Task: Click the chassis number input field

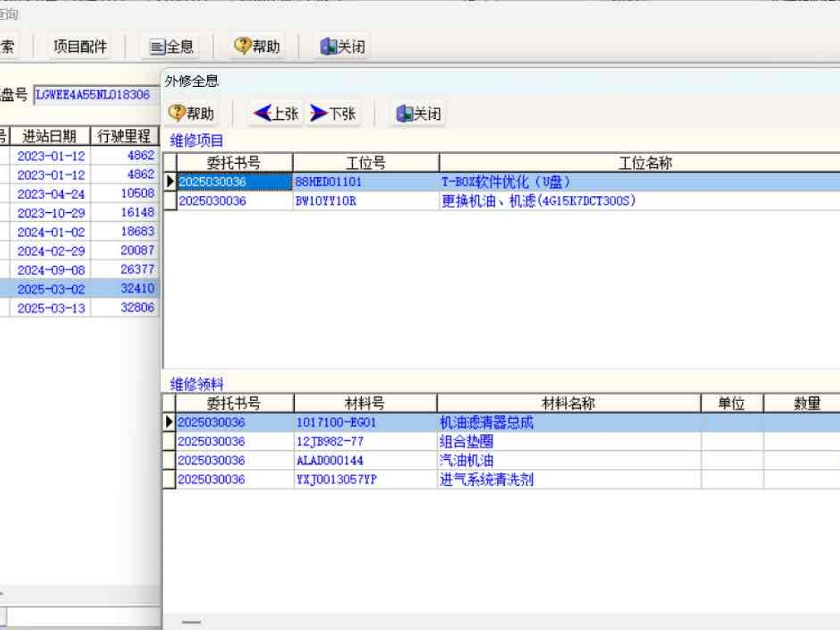Action: 94,94
